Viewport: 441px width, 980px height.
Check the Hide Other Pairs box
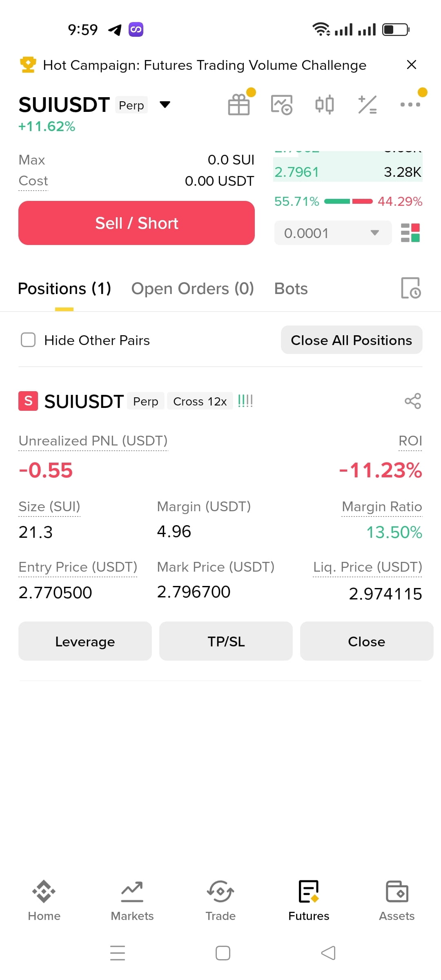[x=28, y=340]
